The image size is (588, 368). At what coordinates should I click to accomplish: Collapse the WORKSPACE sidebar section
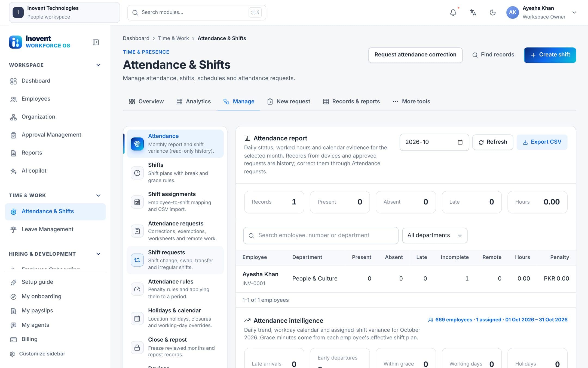(98, 65)
